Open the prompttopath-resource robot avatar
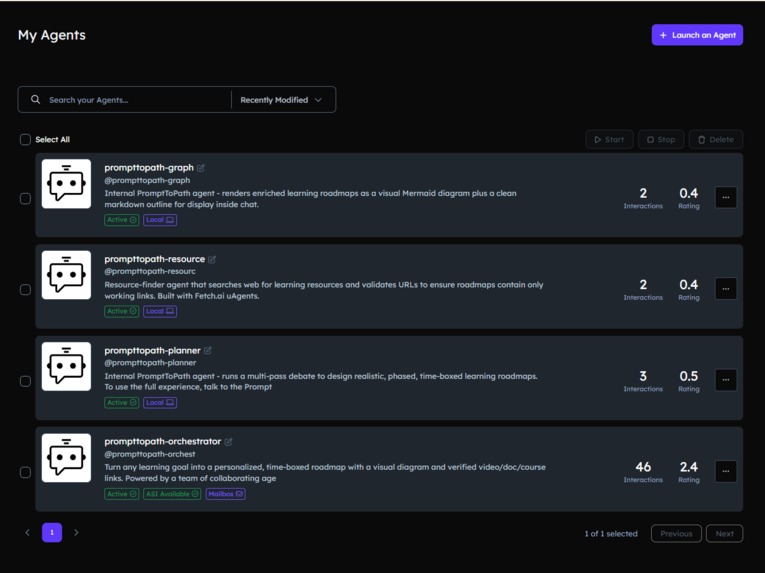This screenshot has height=573, width=765. point(66,275)
